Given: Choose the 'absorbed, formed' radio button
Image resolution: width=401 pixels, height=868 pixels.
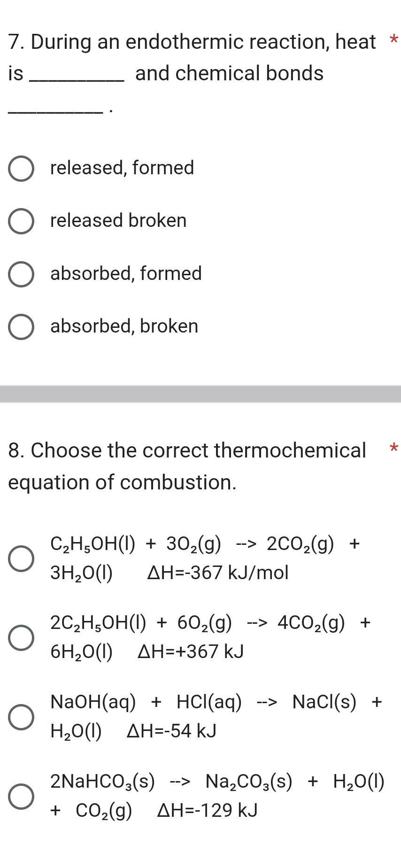Looking at the screenshot, I should [x=21, y=274].
